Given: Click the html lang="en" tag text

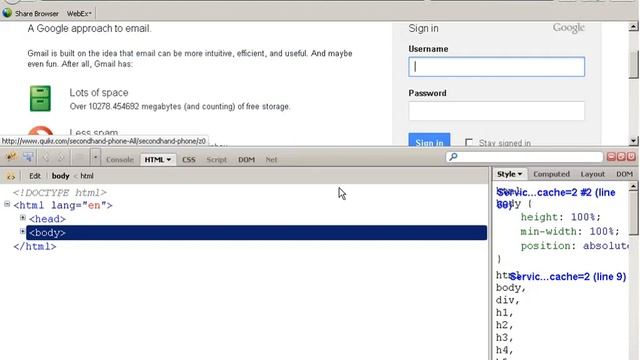Looking at the screenshot, I should [x=62, y=205].
